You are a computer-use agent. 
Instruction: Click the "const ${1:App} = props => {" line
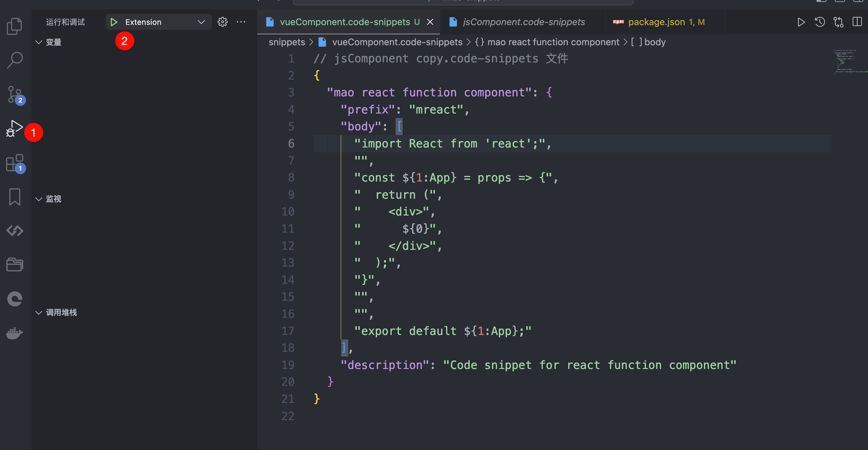[x=456, y=178]
